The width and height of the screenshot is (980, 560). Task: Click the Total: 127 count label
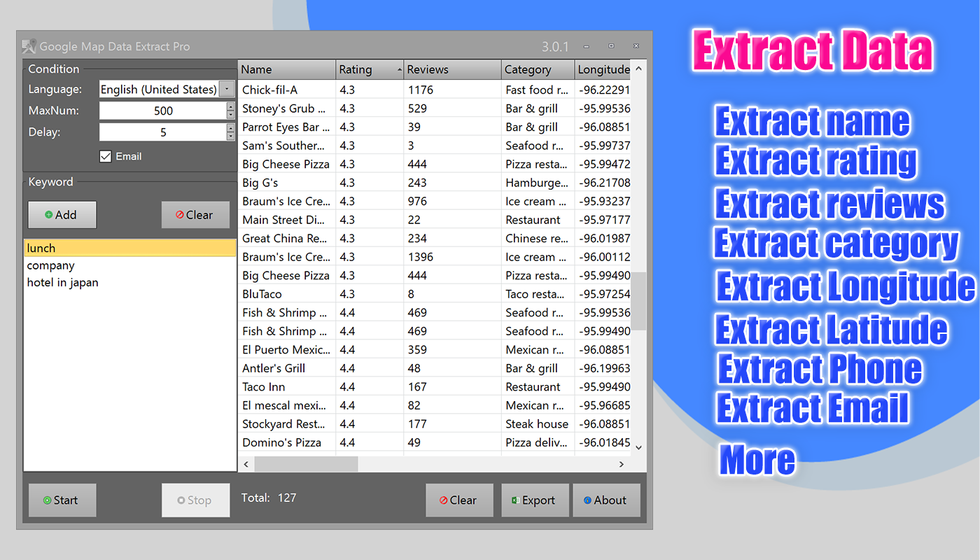269,498
